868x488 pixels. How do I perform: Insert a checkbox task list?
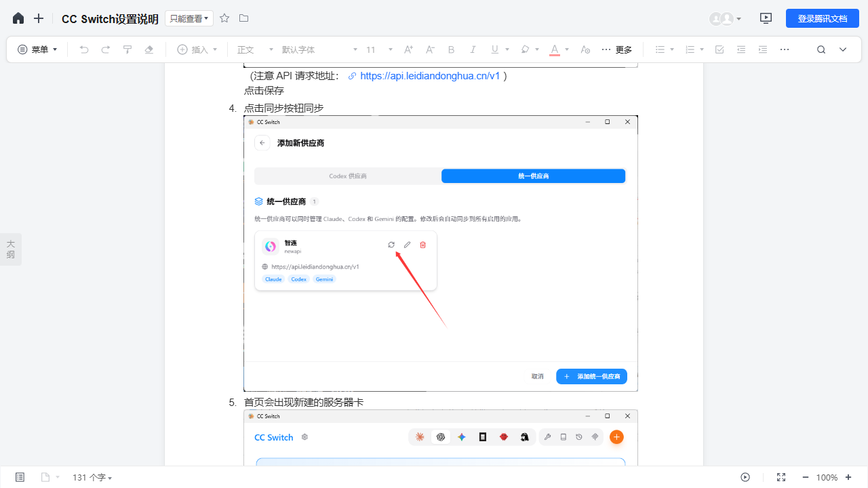(x=719, y=49)
